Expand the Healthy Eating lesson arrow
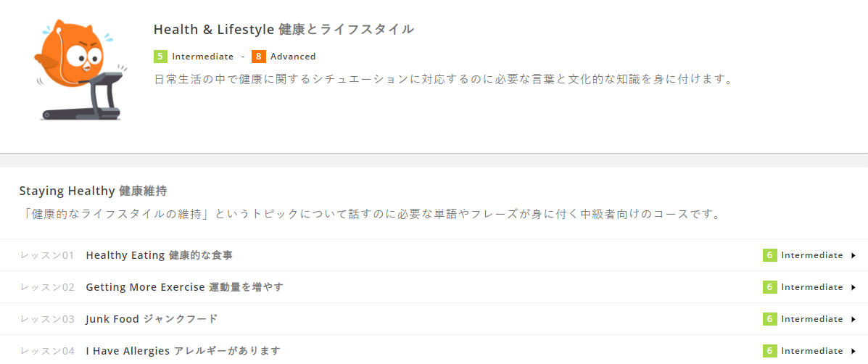Screen dimensions: 868x364 click(x=853, y=255)
